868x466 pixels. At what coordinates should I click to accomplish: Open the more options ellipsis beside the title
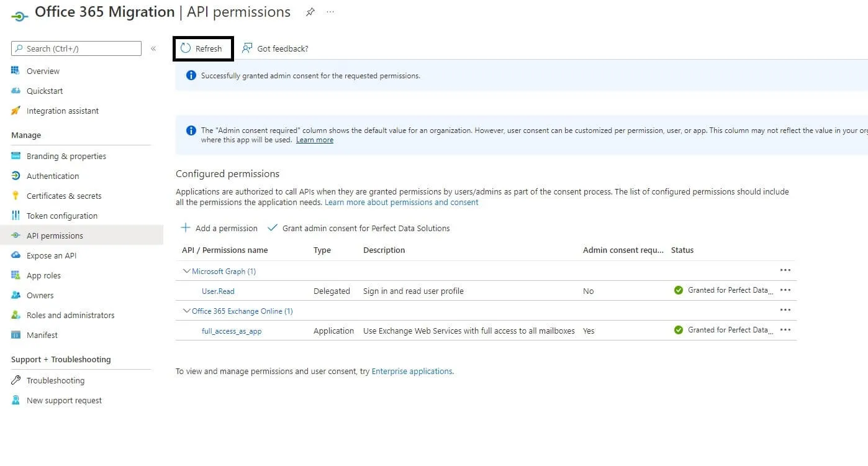click(x=330, y=12)
